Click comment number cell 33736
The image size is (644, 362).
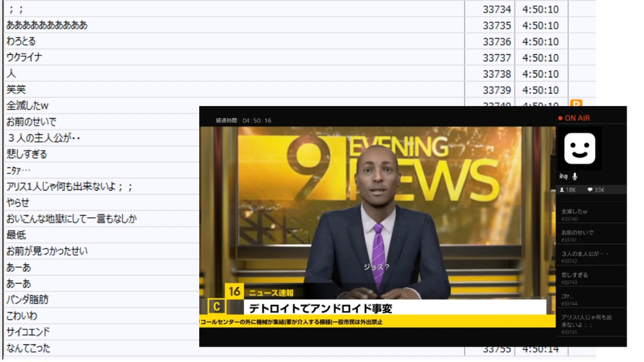490,42
